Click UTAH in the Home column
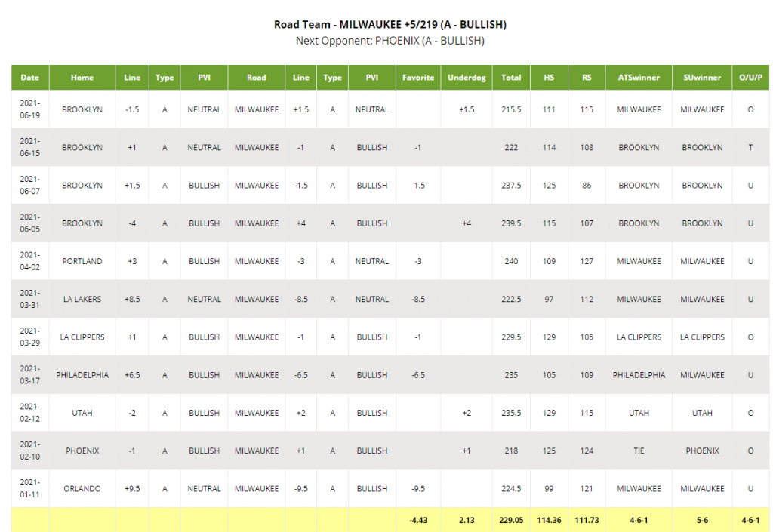Image resolution: width=773 pixels, height=532 pixels. coord(82,413)
